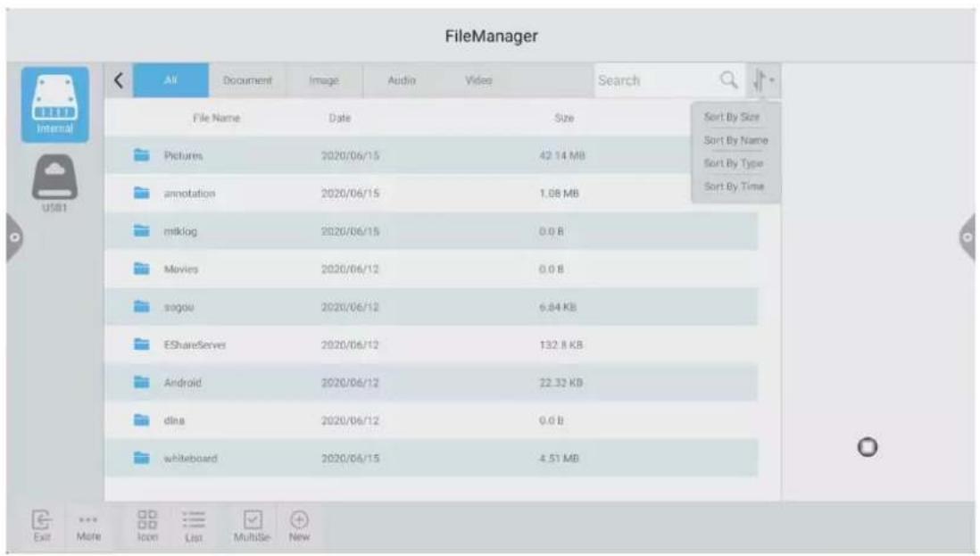Switch to the Audio tab
This screenshot has width=980, height=556.
point(402,80)
